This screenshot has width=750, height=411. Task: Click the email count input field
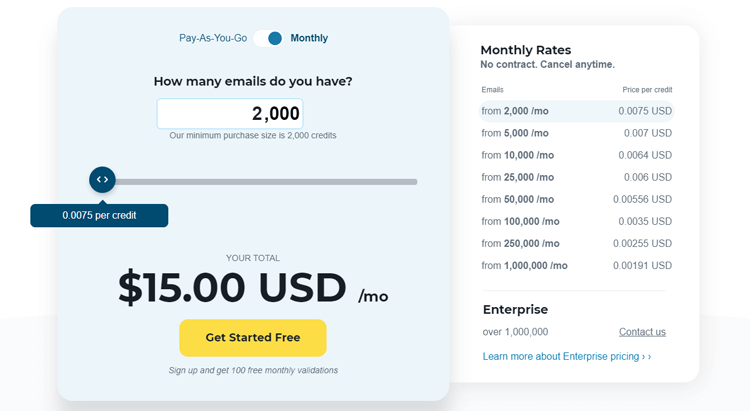[230, 114]
